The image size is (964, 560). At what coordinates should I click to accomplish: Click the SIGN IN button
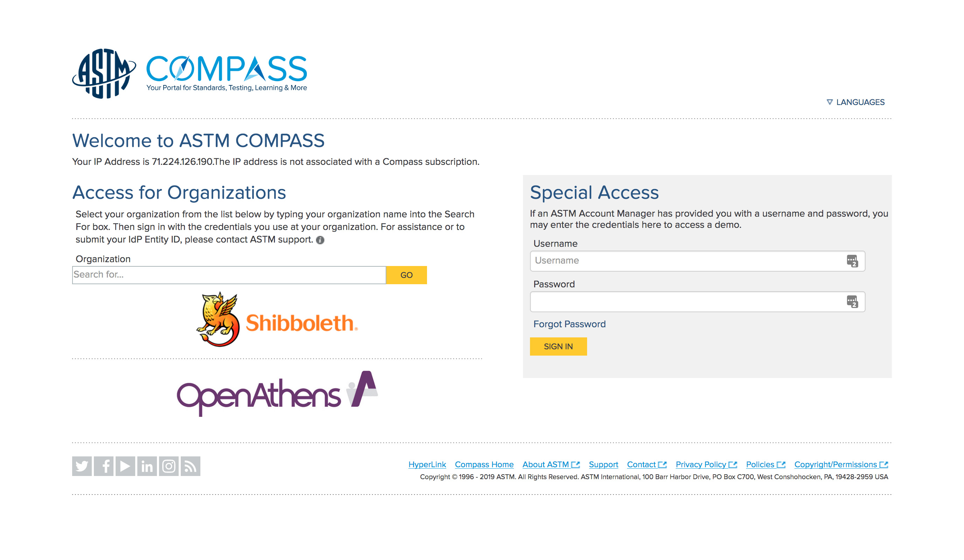[x=558, y=346]
